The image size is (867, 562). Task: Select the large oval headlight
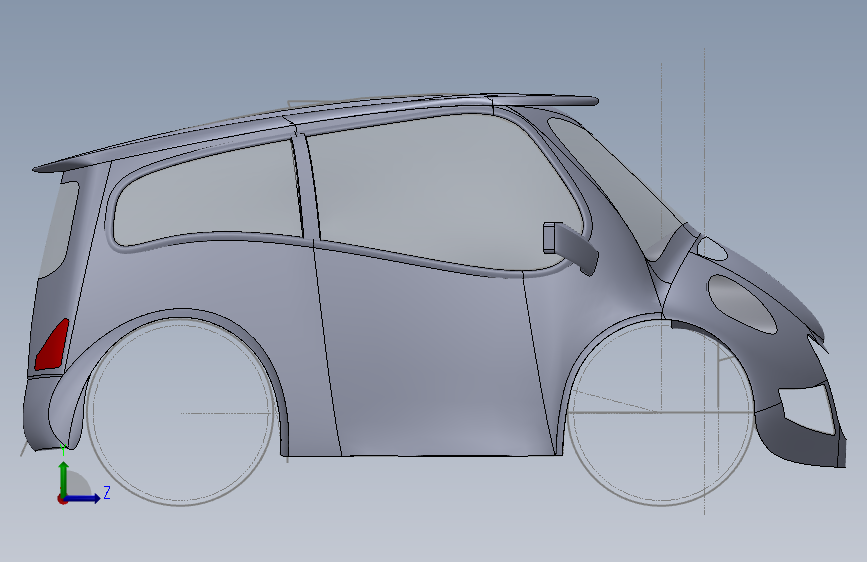(x=742, y=304)
